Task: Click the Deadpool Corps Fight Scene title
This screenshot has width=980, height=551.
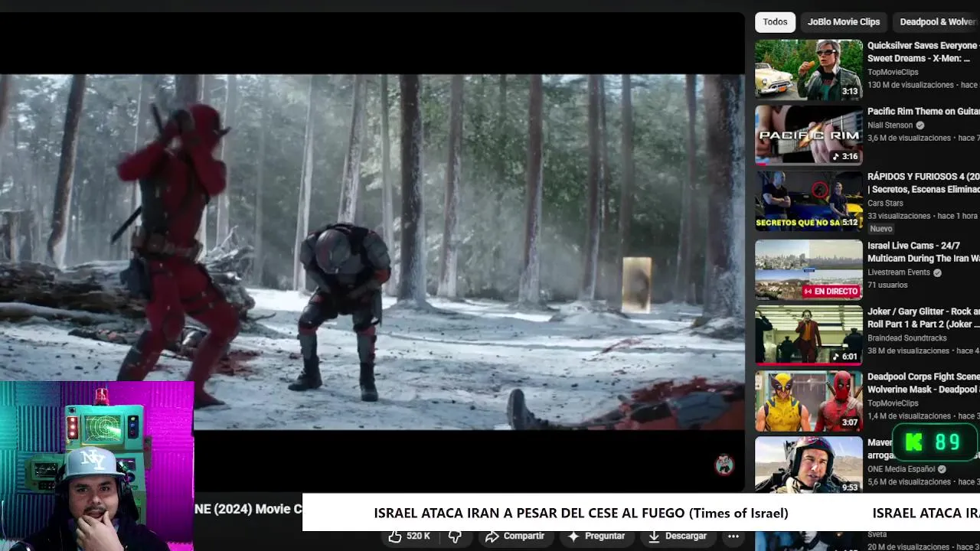Action: [x=923, y=383]
